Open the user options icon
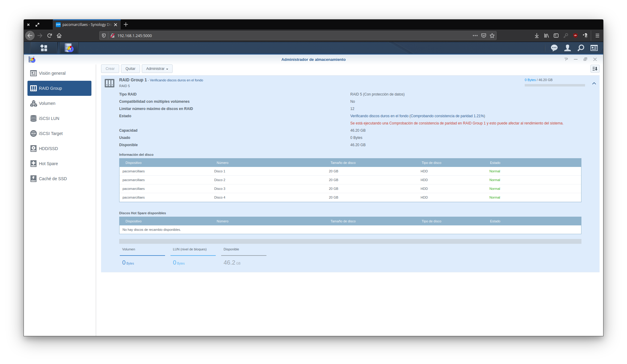This screenshot has height=364, width=627. (567, 48)
